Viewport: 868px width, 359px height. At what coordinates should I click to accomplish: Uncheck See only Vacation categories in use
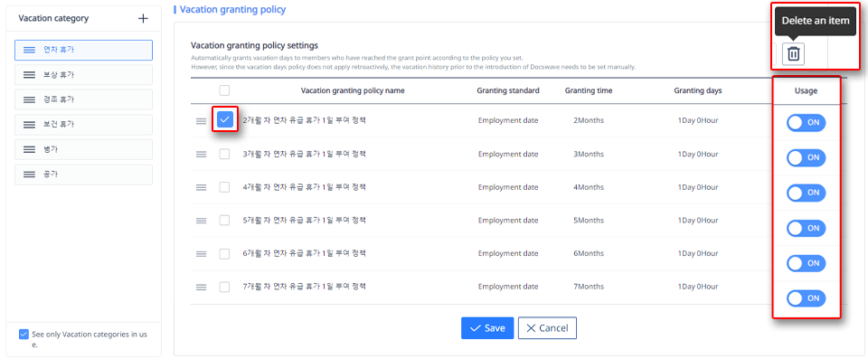(x=24, y=334)
